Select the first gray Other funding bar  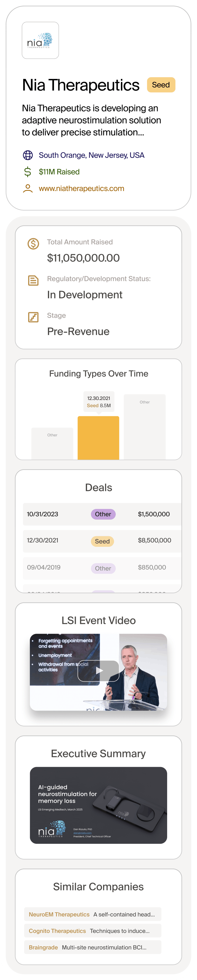coord(52,444)
